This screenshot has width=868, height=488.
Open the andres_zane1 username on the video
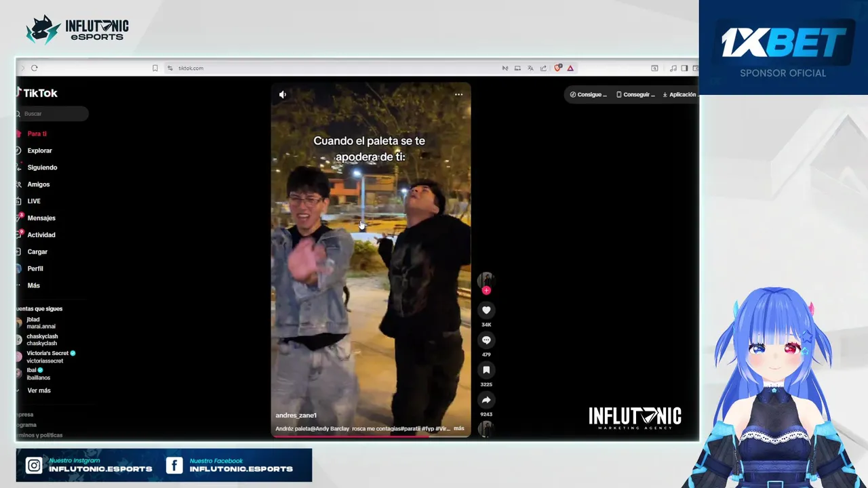tap(296, 415)
